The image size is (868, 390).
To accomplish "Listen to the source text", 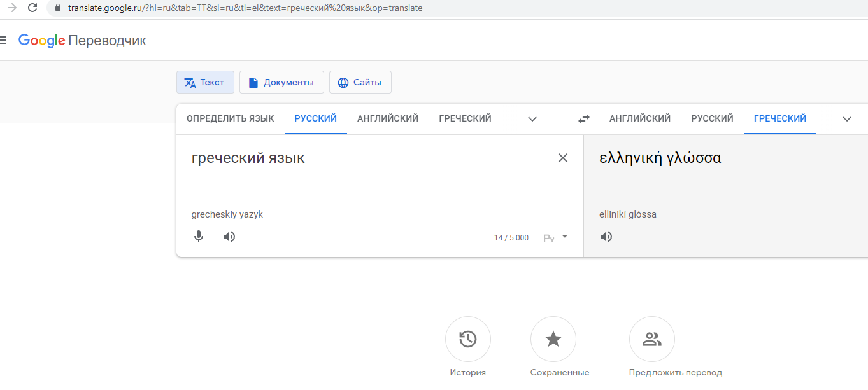I will (x=229, y=237).
